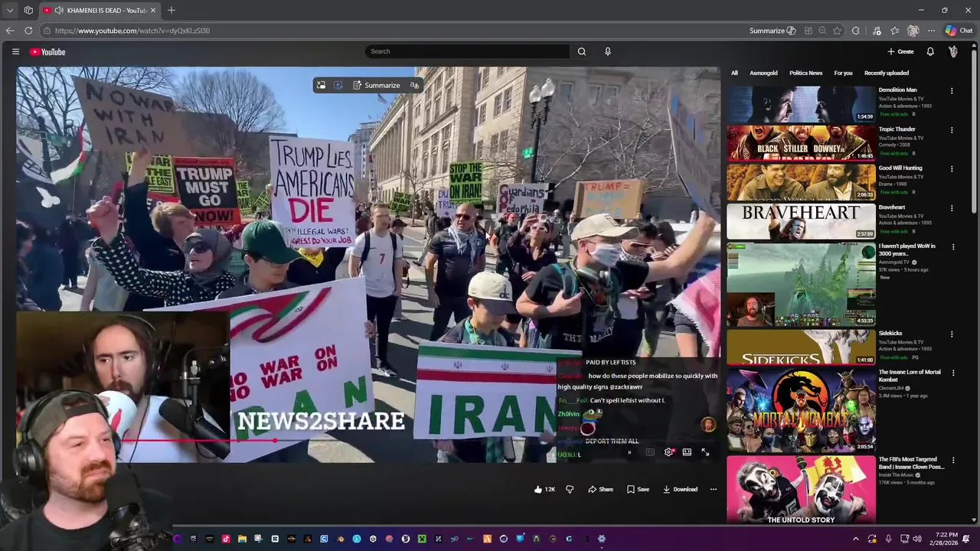Open the Edge profile avatar
The height and width of the screenshot is (551, 980).
click(913, 31)
